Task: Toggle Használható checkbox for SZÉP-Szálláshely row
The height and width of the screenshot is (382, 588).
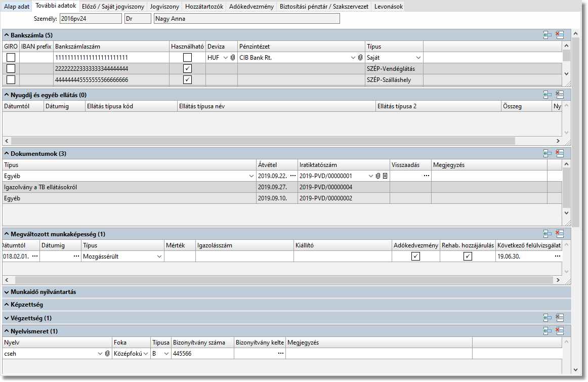Action: coord(187,80)
